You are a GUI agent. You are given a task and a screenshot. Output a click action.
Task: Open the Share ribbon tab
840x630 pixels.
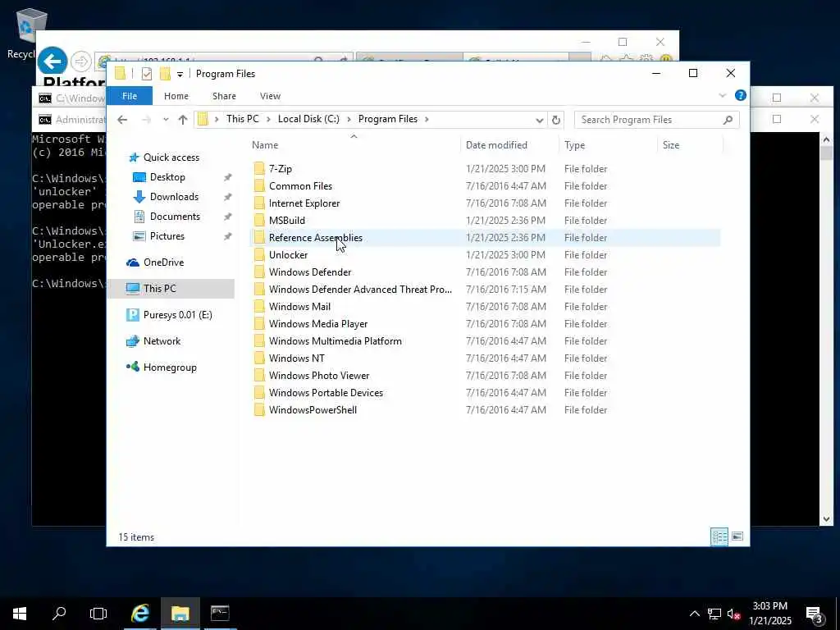point(224,96)
